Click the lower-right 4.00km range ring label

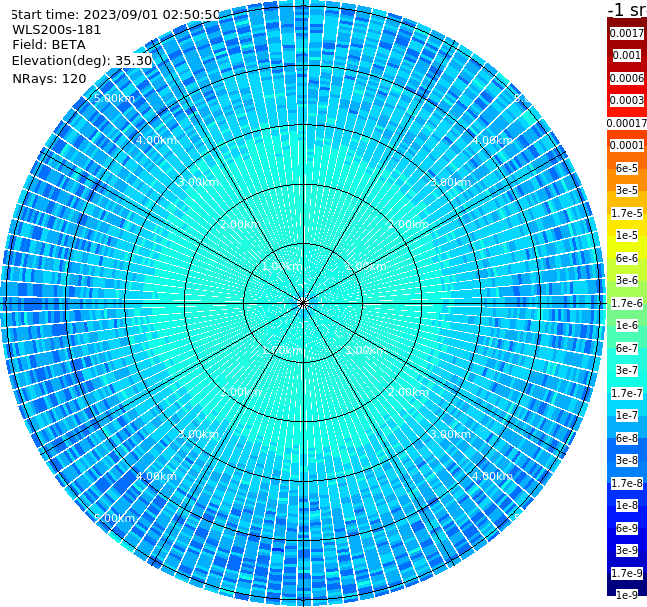492,476
